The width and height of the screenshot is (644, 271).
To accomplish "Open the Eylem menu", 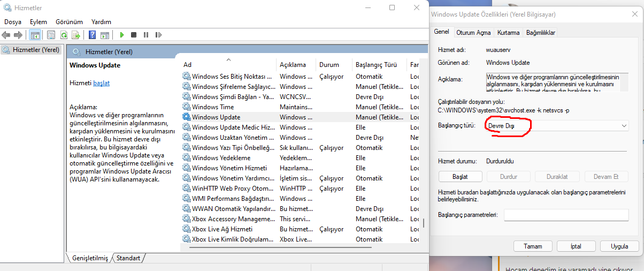I will coord(39,22).
